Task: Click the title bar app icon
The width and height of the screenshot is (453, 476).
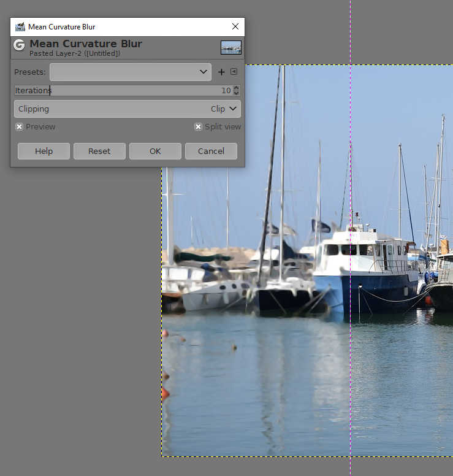Action: coord(20,26)
